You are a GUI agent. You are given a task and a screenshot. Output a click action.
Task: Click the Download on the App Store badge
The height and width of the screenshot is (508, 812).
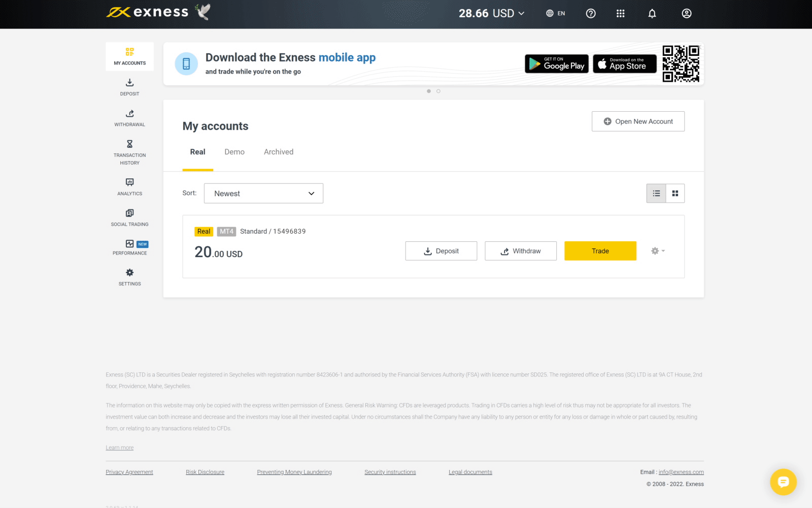[624, 64]
